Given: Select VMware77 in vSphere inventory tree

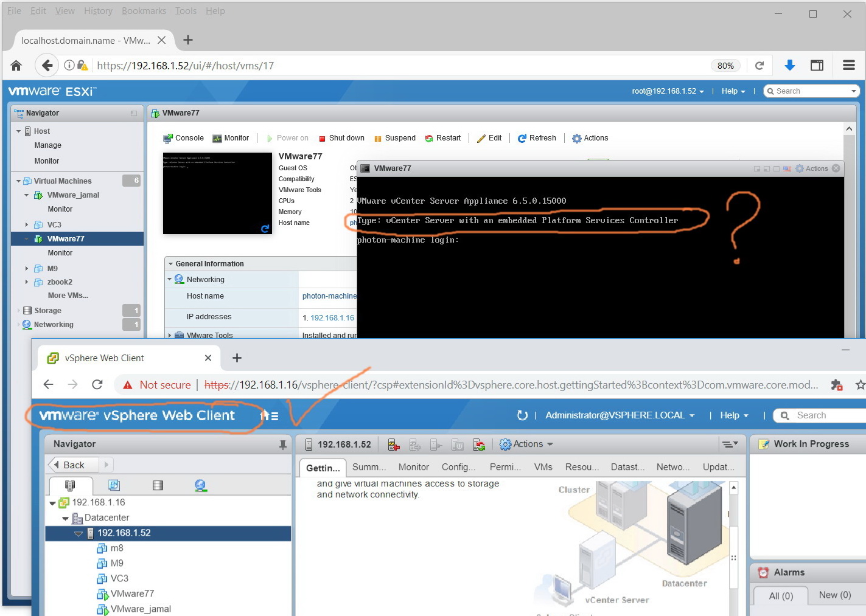Looking at the screenshot, I should point(132,594).
